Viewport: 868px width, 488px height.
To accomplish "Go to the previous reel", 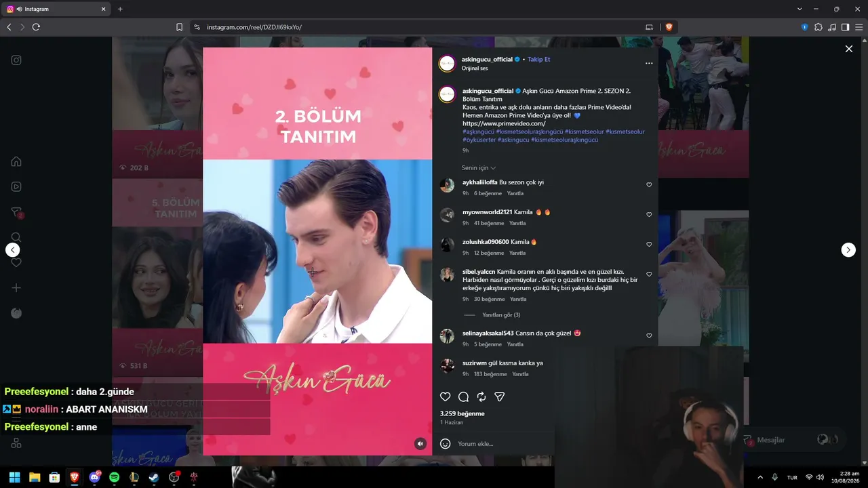I will coord(13,250).
